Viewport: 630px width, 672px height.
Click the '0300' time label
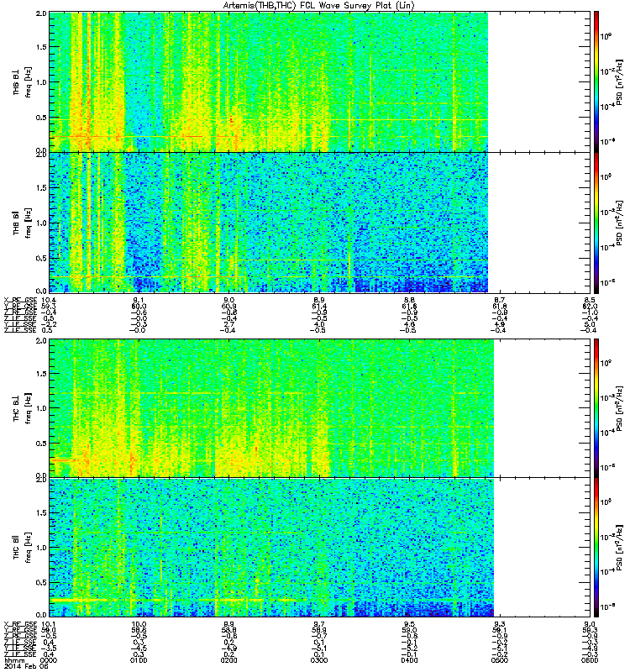tap(319, 660)
